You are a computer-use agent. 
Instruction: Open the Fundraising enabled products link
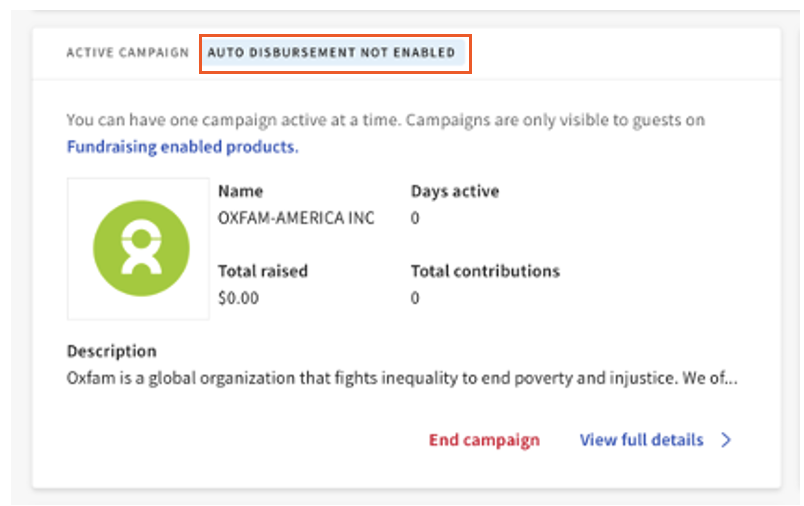coord(182,147)
